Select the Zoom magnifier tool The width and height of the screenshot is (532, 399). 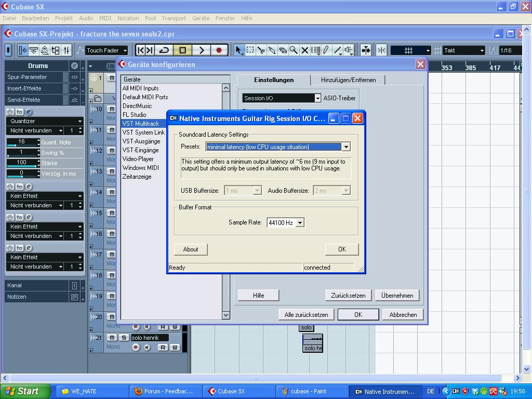tap(294, 50)
